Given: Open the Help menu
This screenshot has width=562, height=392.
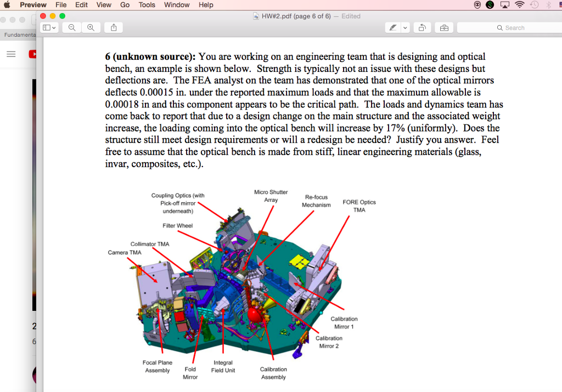Looking at the screenshot, I should coord(206,4).
